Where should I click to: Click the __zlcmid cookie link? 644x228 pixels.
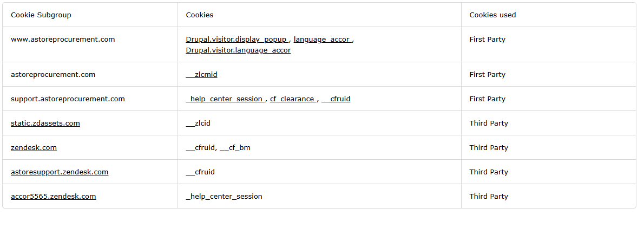click(x=201, y=75)
